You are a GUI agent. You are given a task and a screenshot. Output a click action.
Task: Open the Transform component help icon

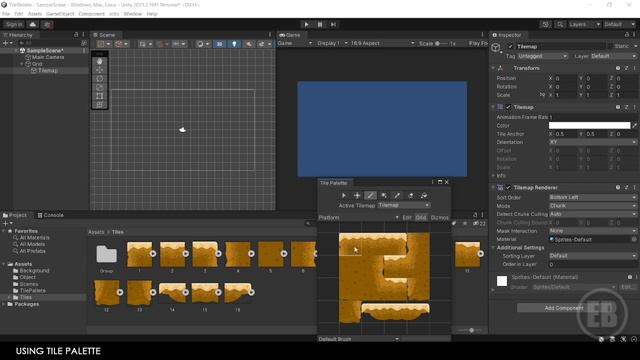[618, 68]
